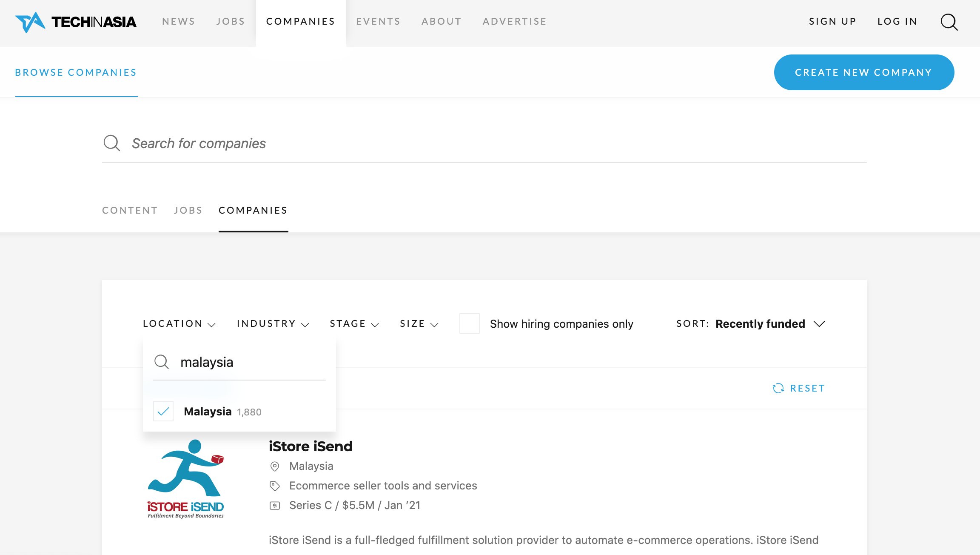Expand the Industry filter dropdown
980x555 pixels.
coord(273,324)
